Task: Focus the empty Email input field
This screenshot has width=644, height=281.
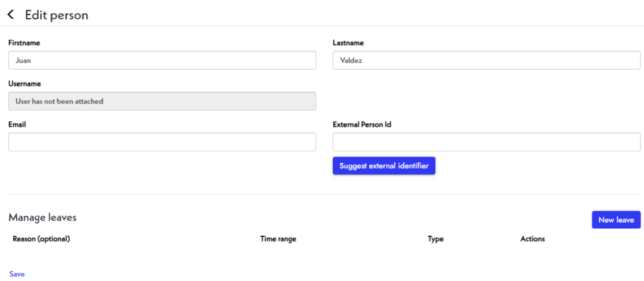Action: [x=162, y=141]
